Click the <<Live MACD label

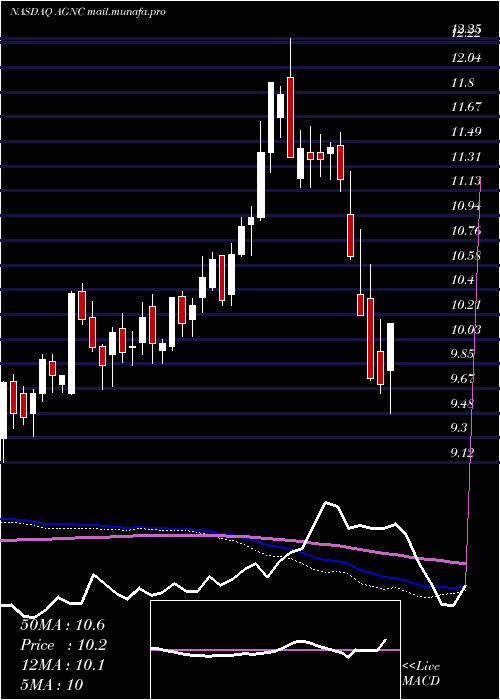pyautogui.click(x=421, y=674)
